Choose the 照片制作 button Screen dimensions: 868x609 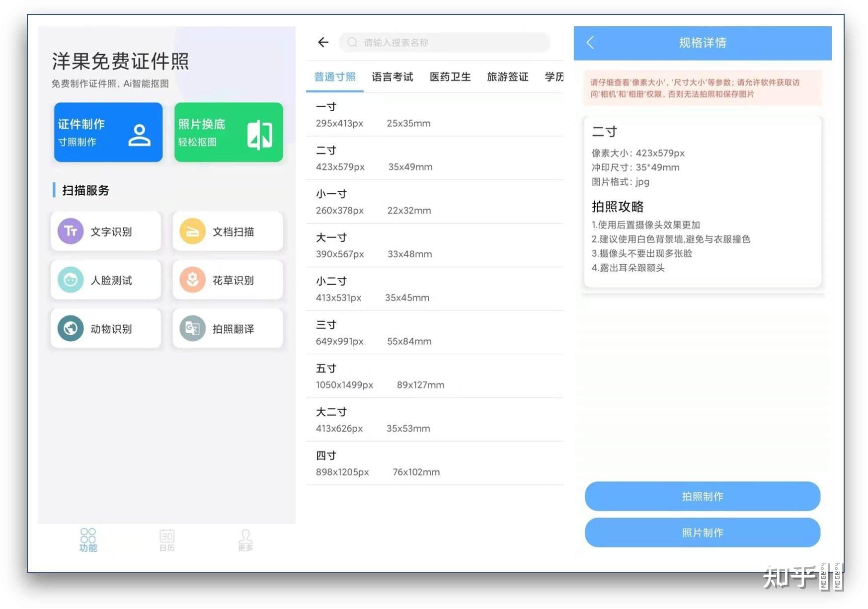pos(703,533)
